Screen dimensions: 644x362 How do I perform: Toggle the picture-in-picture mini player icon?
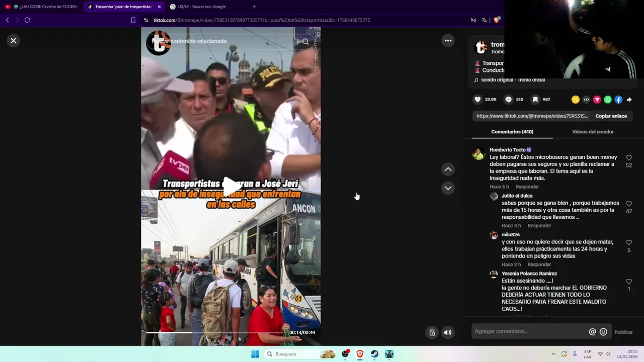[x=432, y=332]
